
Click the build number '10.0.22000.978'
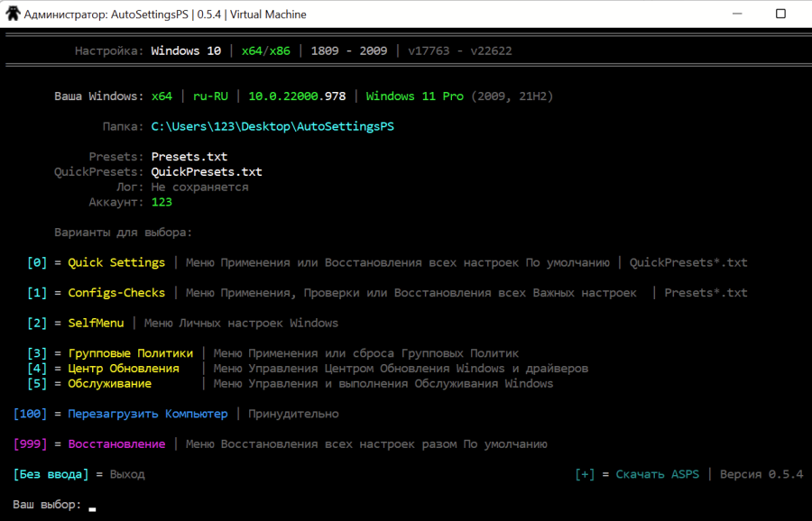point(297,96)
